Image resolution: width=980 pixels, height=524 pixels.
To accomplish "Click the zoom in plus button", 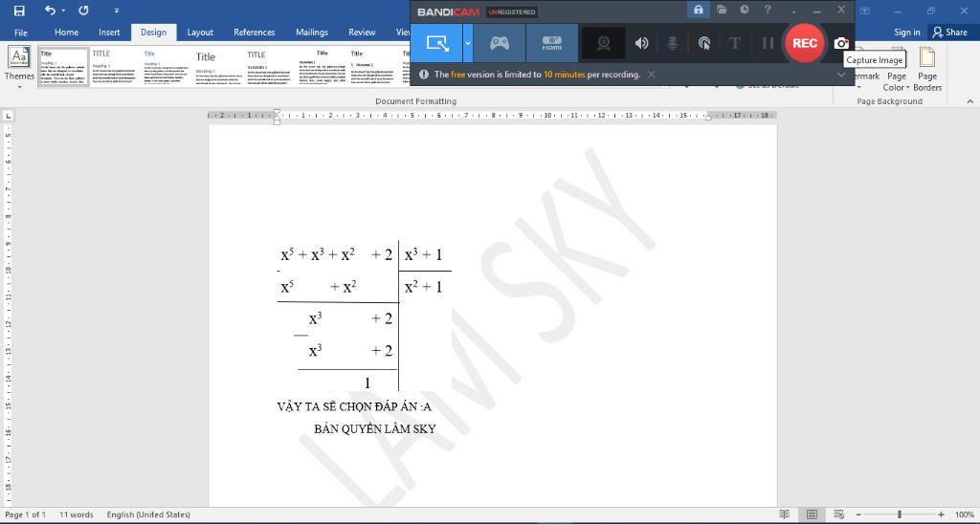I will pos(942,514).
